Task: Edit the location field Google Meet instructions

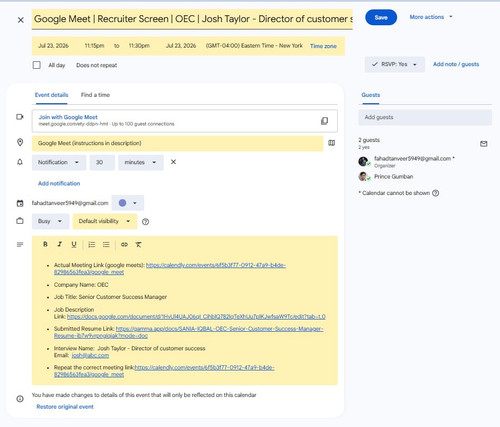Action: coord(178,143)
